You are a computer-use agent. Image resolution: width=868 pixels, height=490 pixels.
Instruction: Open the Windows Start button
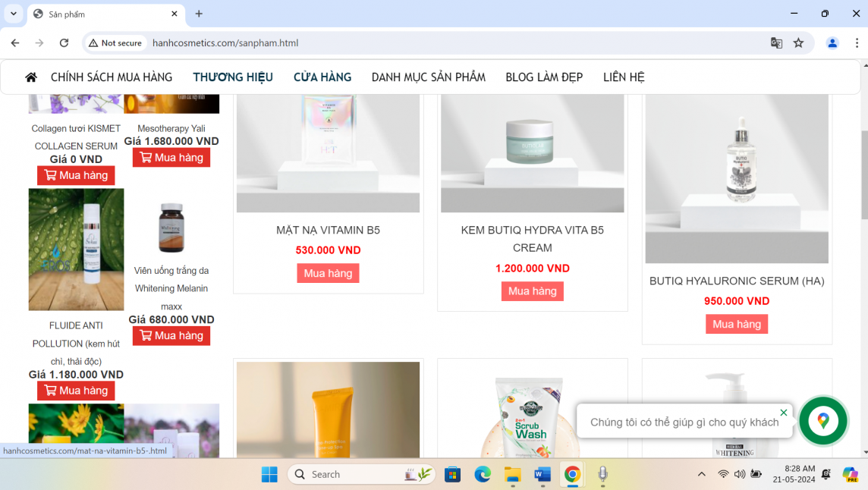click(x=269, y=474)
